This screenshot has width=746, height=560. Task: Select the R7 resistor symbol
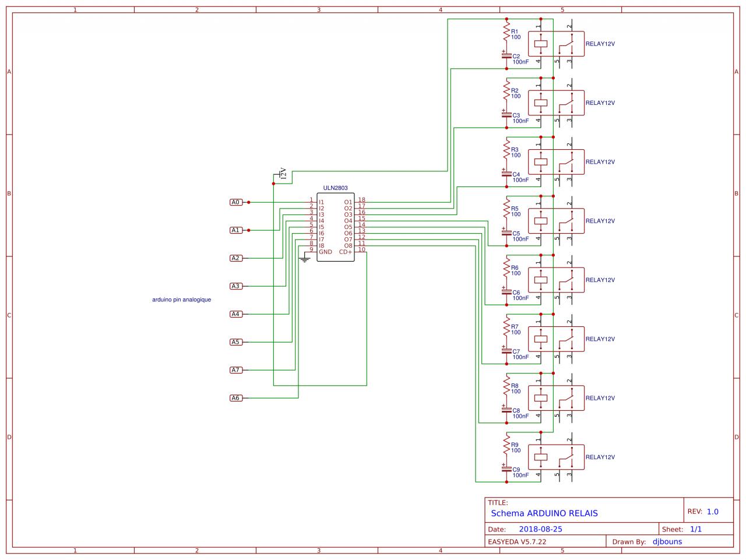pyautogui.click(x=506, y=327)
